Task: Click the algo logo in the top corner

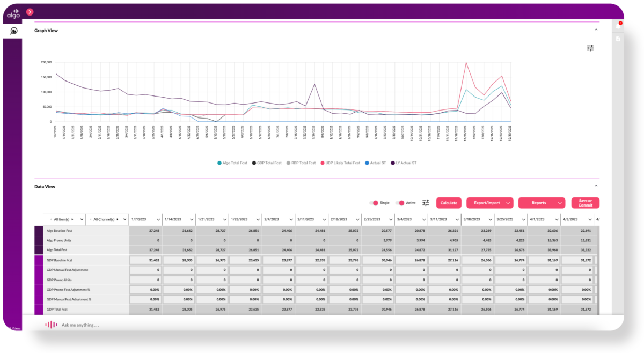Action: pyautogui.click(x=13, y=12)
